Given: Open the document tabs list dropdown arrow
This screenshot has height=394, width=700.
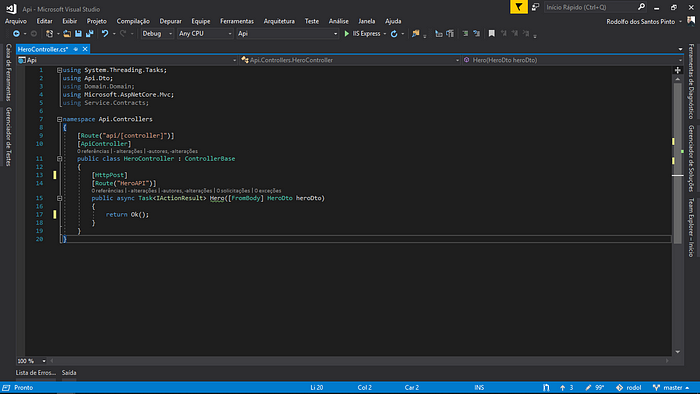Looking at the screenshot, I should [x=680, y=49].
